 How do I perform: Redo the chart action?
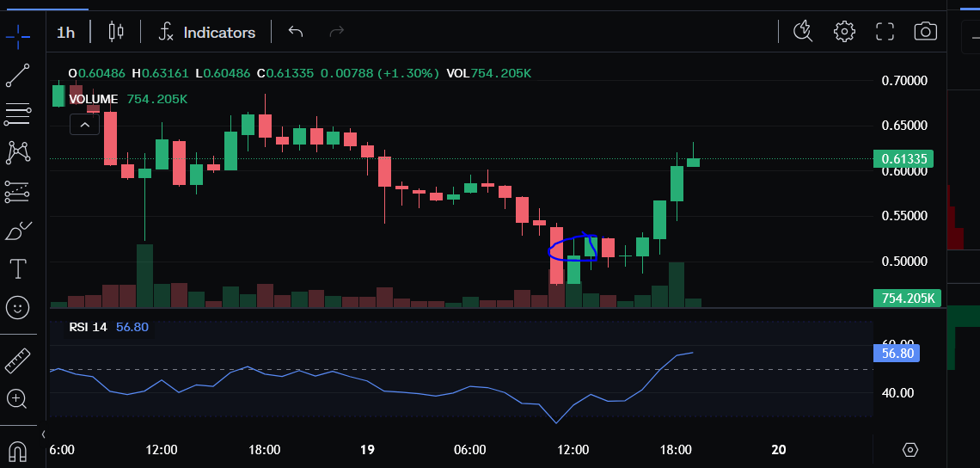tap(336, 31)
